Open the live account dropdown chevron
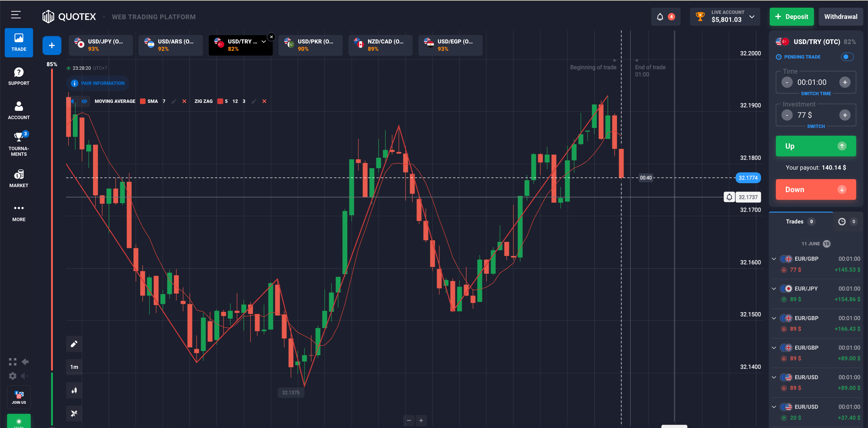The image size is (868, 428). [752, 17]
